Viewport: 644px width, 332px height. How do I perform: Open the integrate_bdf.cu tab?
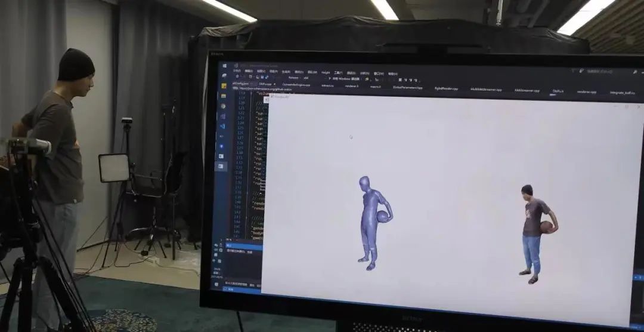click(x=622, y=93)
